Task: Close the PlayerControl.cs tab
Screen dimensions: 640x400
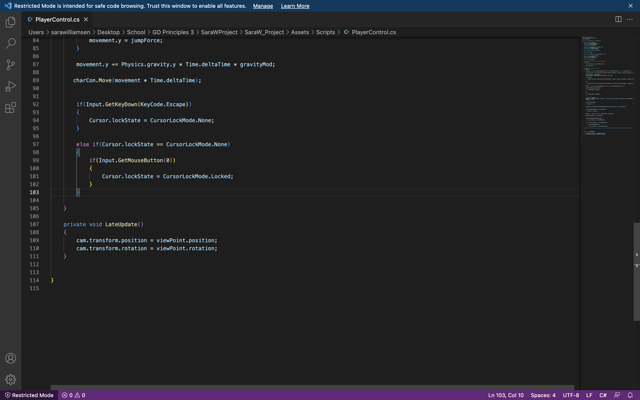Action: (86, 19)
